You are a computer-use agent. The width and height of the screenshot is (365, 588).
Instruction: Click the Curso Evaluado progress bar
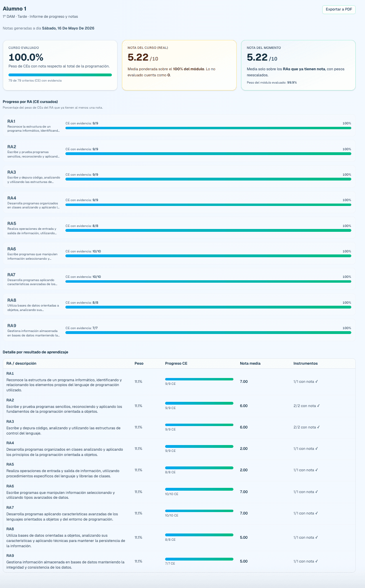tap(60, 75)
